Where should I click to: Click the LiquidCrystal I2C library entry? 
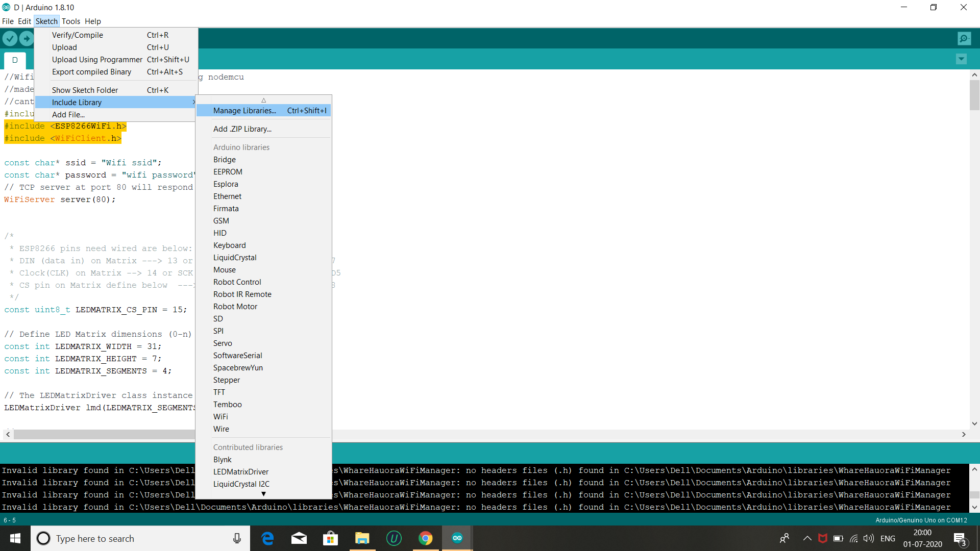pyautogui.click(x=241, y=483)
